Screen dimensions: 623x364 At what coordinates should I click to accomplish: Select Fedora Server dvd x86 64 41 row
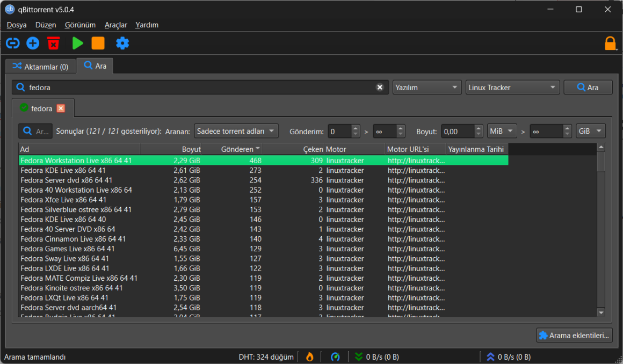click(x=263, y=180)
